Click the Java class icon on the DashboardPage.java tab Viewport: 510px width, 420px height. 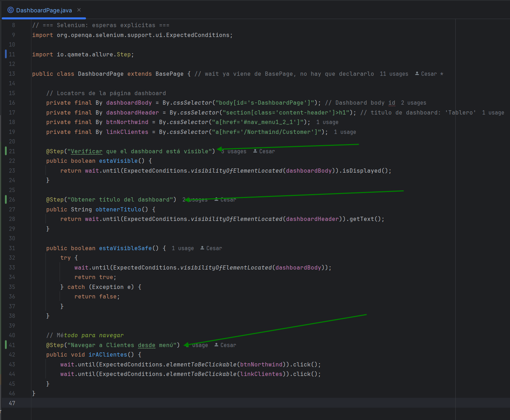[x=11, y=10]
